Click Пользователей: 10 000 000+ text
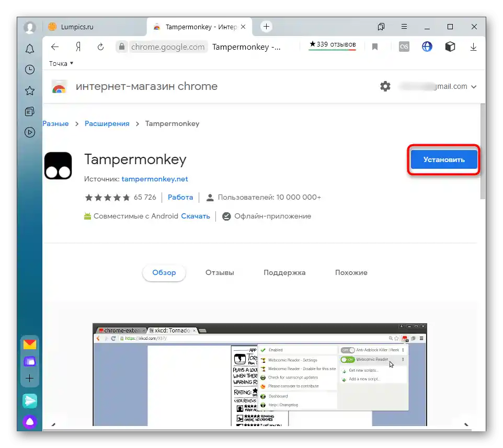The width and height of the screenshot is (503, 448). [x=269, y=197]
